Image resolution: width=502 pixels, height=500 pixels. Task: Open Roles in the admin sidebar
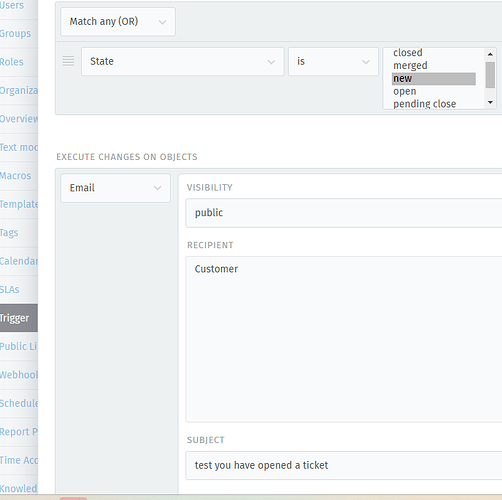(12, 62)
